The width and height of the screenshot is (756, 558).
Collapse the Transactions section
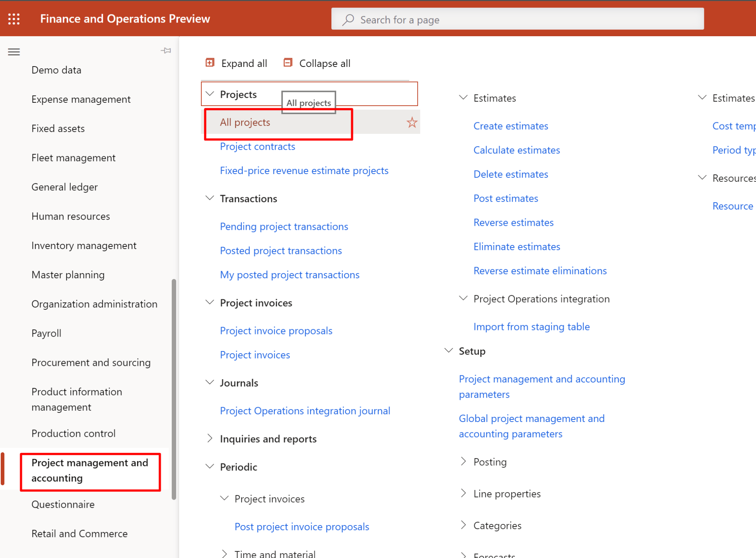210,198
